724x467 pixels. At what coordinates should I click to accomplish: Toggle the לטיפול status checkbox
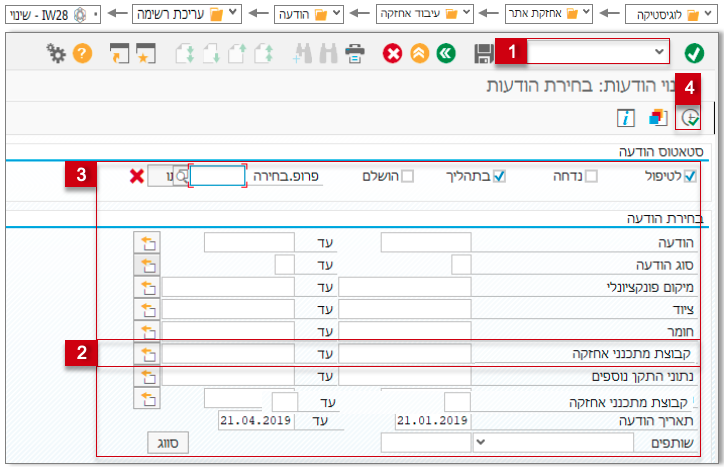689,177
